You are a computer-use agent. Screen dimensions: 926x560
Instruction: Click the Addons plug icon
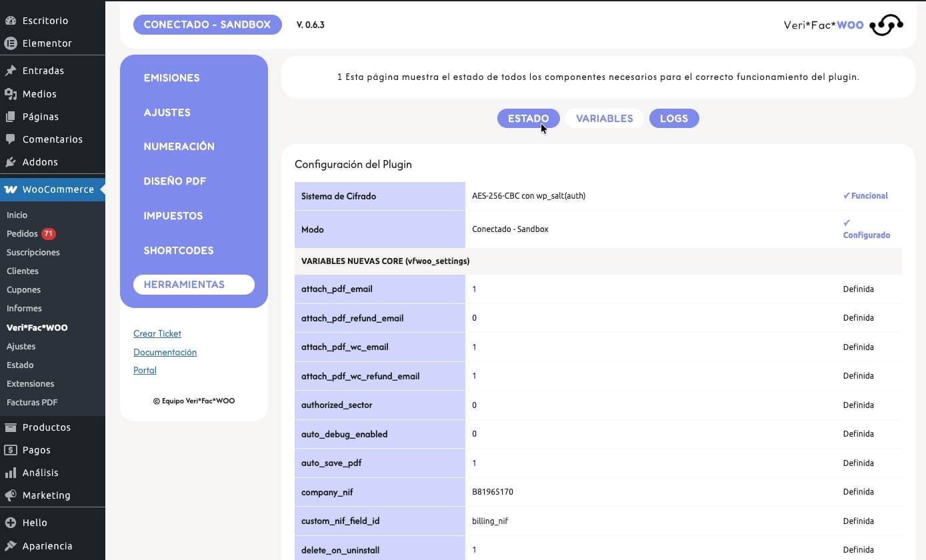click(x=11, y=162)
